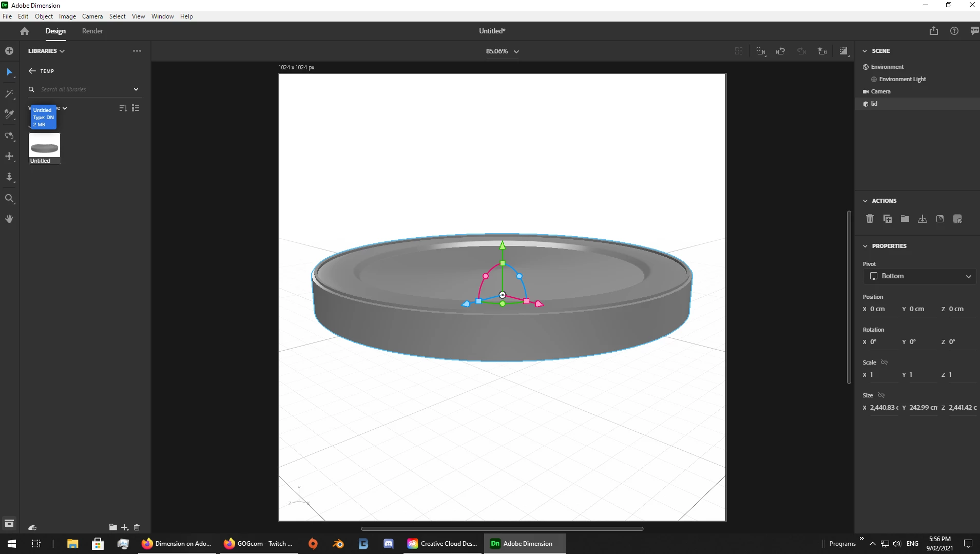Collapse the Actions panel
Image resolution: width=980 pixels, height=554 pixels.
tap(865, 201)
